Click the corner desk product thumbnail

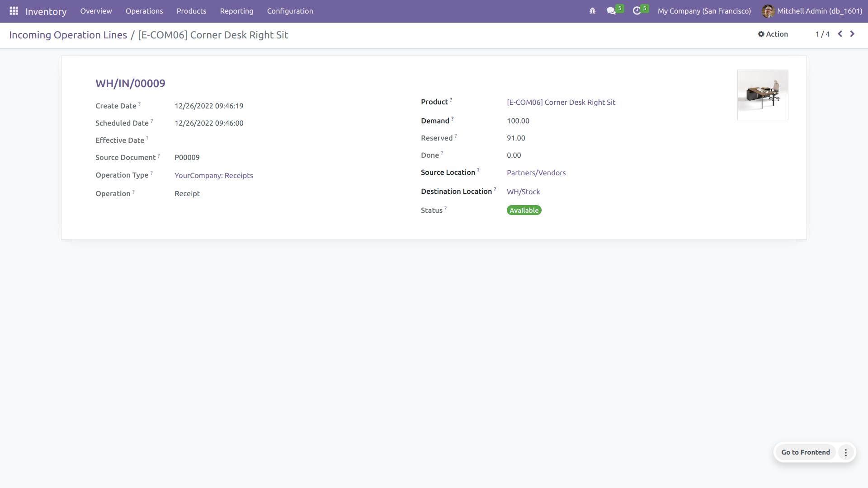click(763, 95)
